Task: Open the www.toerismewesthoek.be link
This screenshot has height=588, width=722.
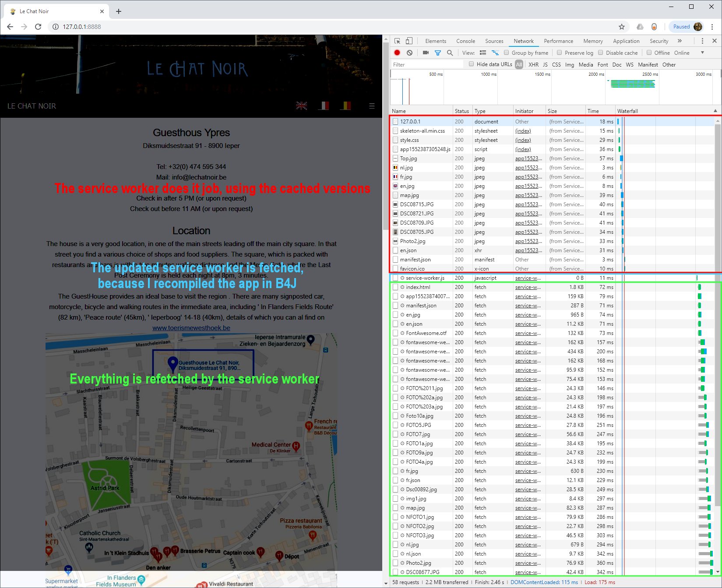Action: coord(191,328)
